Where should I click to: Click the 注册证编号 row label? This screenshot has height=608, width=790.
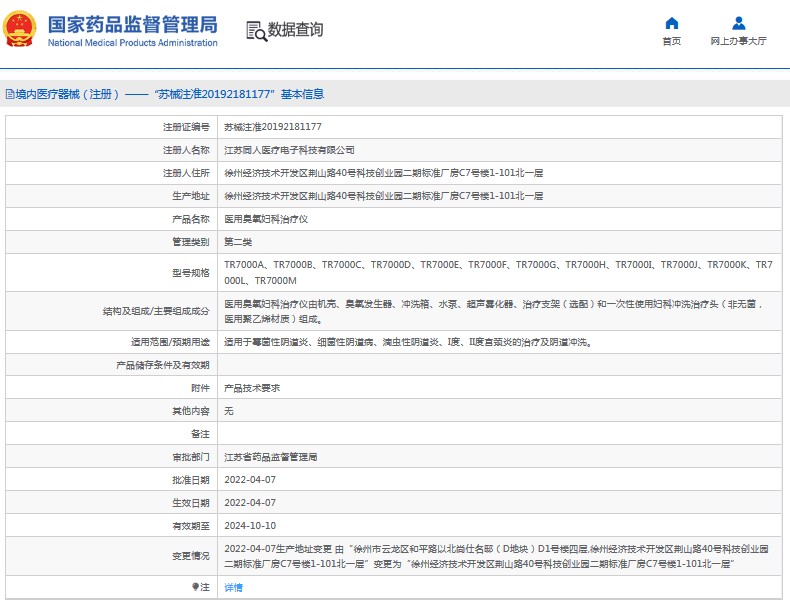tap(186, 127)
